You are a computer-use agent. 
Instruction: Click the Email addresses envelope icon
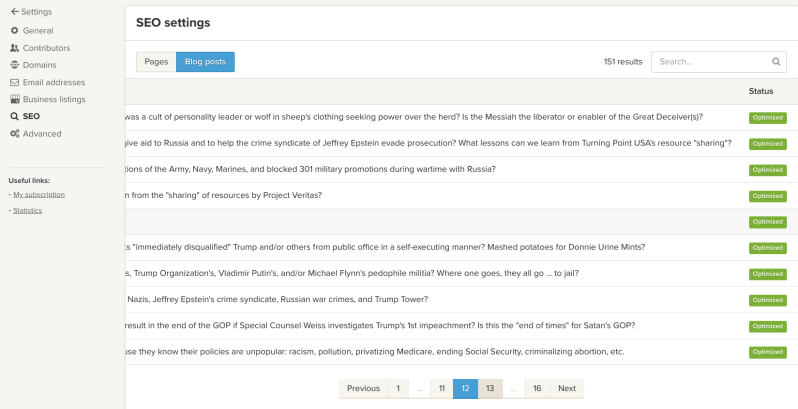[14, 82]
